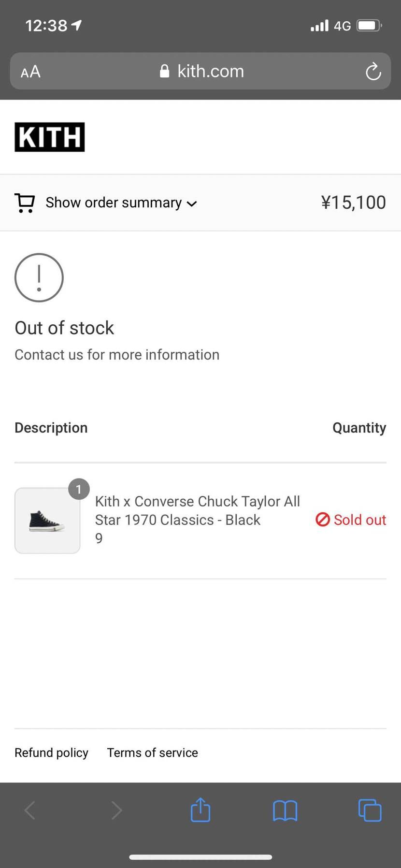Viewport: 401px width, 868px height.
Task: Tap the Kith x Converse product title
Action: click(197, 510)
